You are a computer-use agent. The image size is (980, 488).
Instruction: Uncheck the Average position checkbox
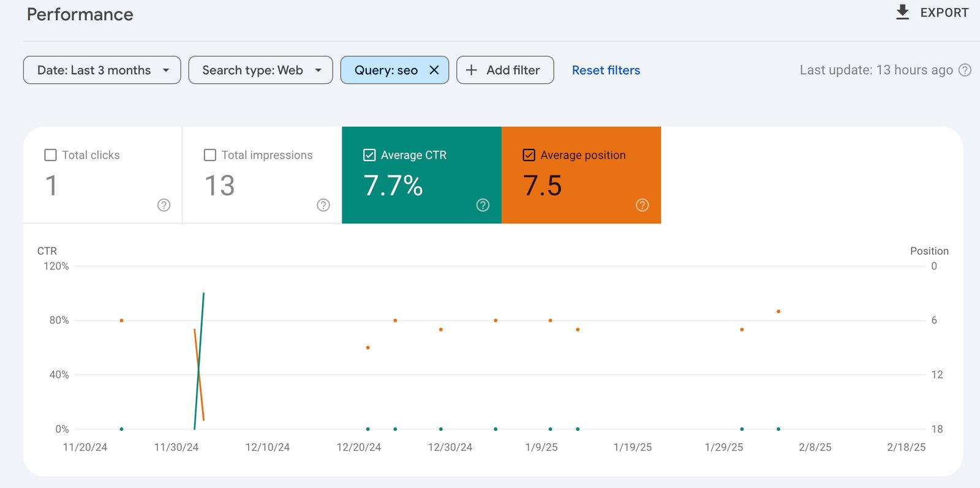click(529, 155)
